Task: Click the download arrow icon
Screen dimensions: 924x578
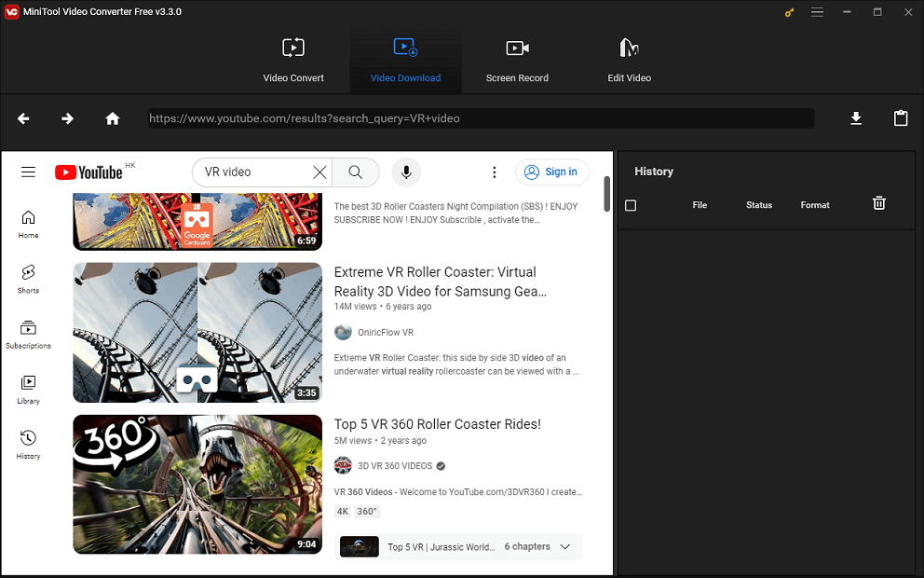Action: [x=856, y=118]
